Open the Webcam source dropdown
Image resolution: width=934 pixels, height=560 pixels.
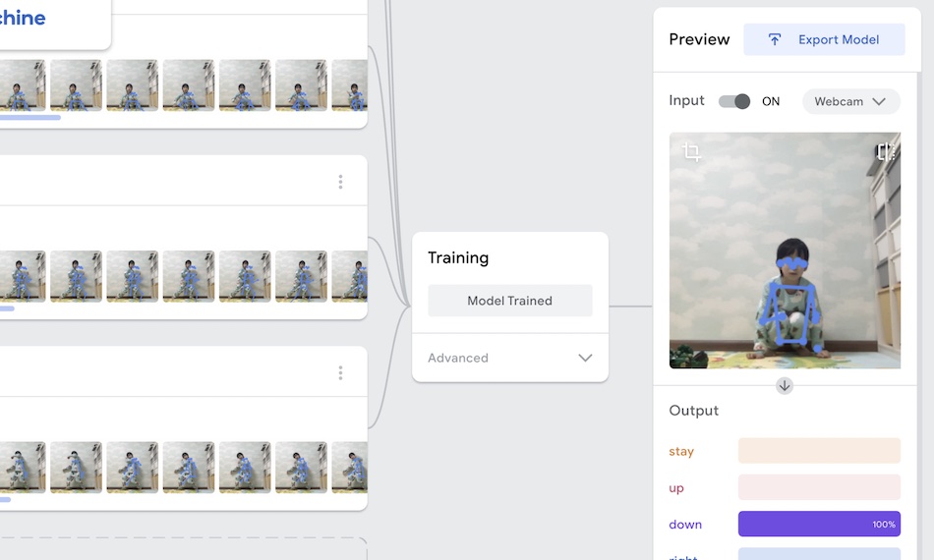(850, 101)
